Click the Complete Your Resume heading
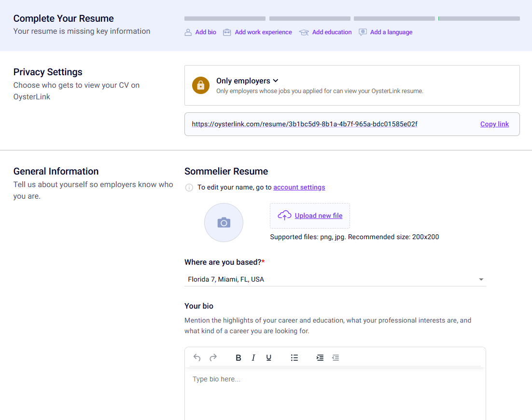532x420 pixels. [x=63, y=18]
